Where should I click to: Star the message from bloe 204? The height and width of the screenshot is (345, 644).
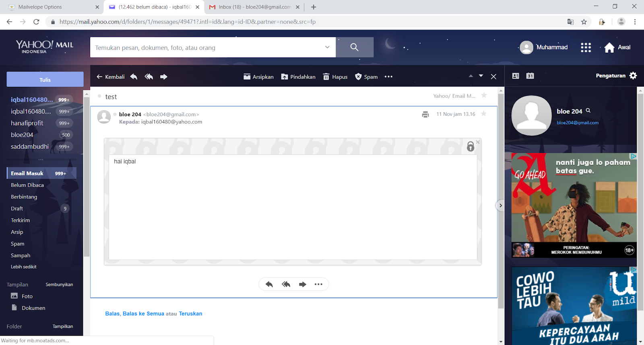[x=484, y=114]
